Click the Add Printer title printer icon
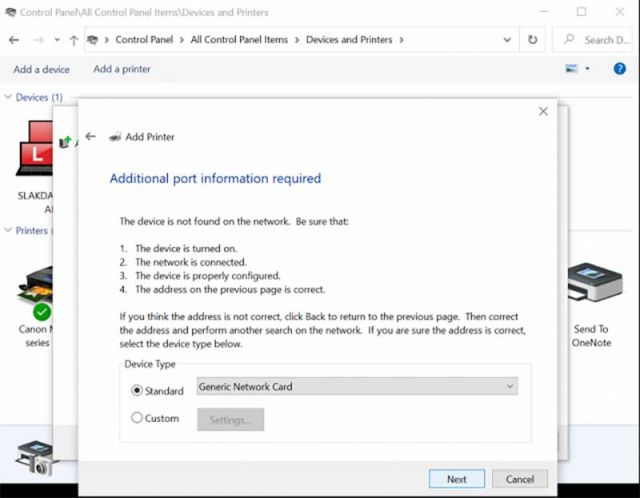This screenshot has width=640, height=498. click(x=116, y=137)
